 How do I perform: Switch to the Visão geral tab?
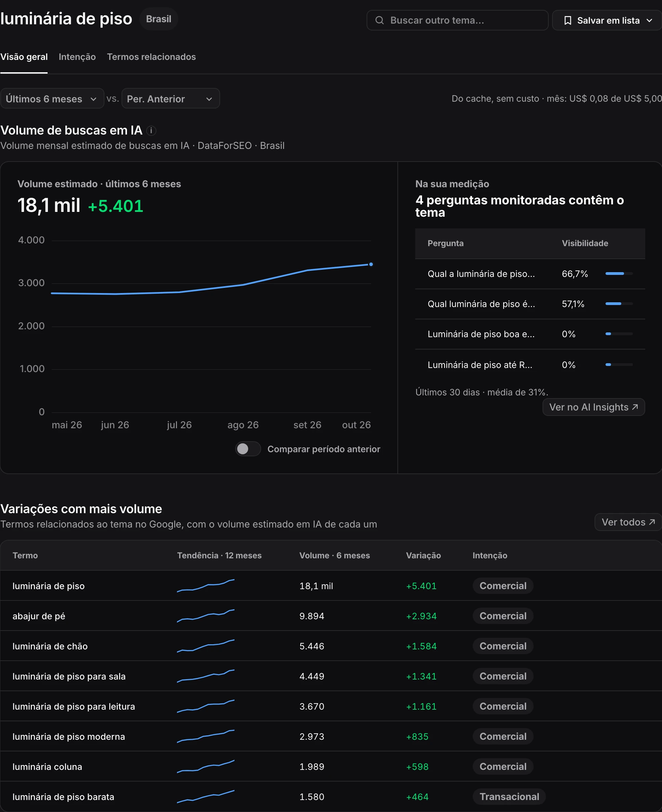click(24, 57)
